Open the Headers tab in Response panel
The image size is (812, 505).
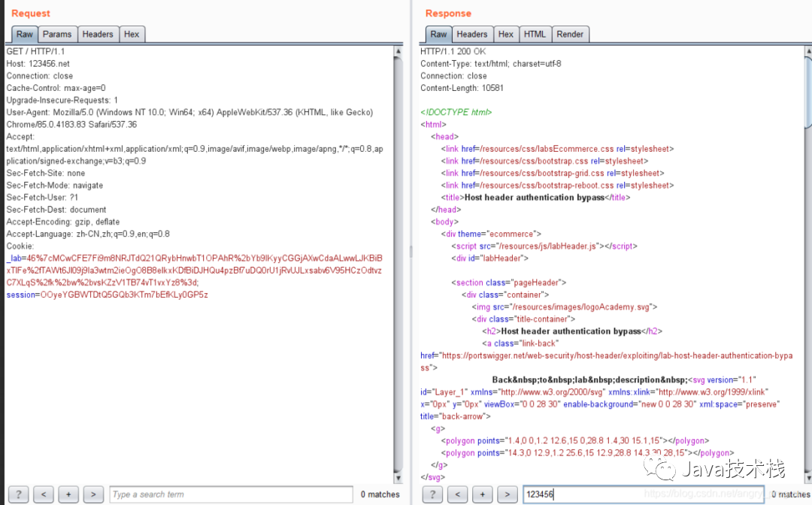pos(471,34)
